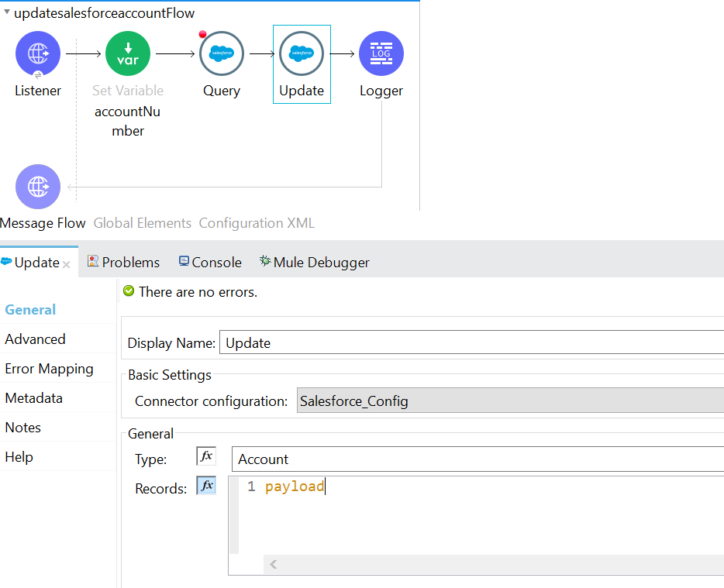Image resolution: width=724 pixels, height=588 pixels.
Task: Select the HTTP Listener component icon
Action: coord(38,53)
